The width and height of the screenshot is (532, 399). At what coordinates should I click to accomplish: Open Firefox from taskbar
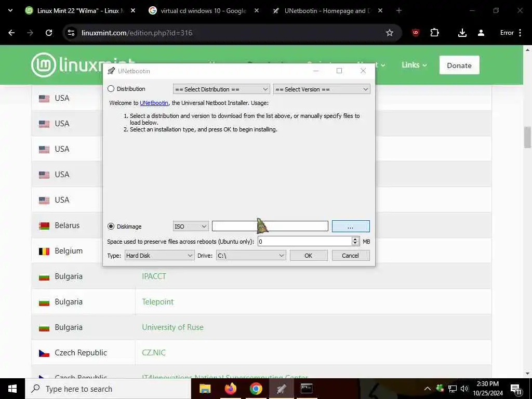pyautogui.click(x=230, y=389)
